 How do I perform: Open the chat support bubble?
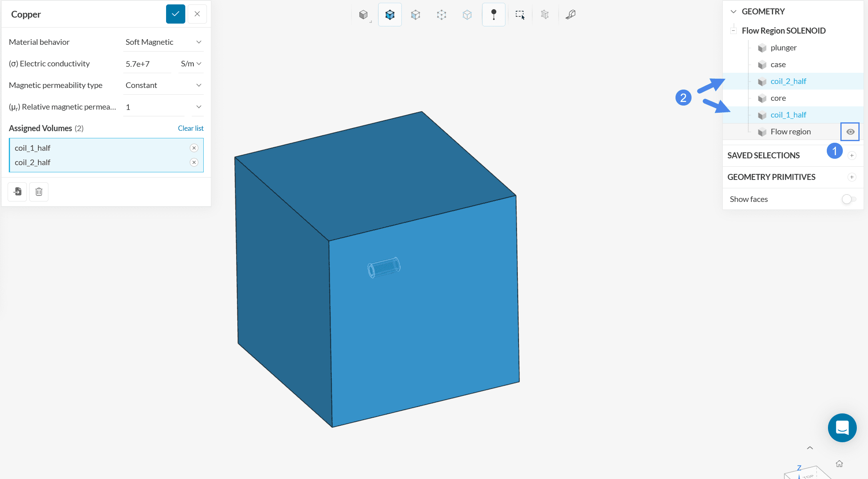click(x=842, y=427)
